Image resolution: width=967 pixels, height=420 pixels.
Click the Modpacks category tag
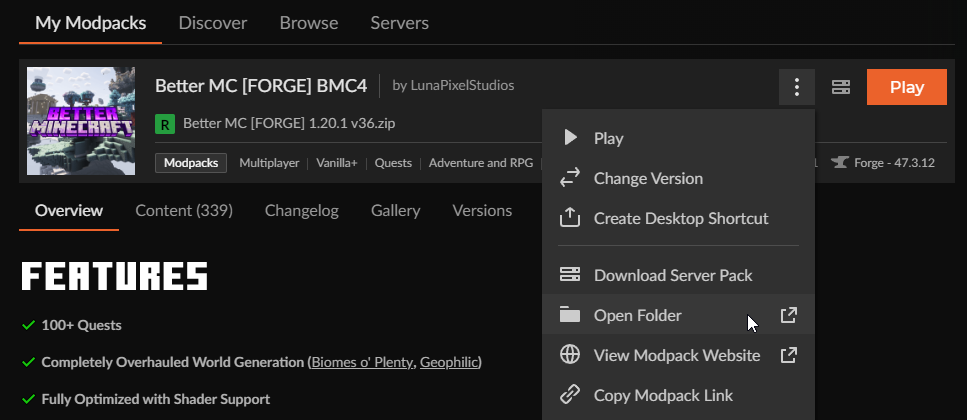click(191, 163)
